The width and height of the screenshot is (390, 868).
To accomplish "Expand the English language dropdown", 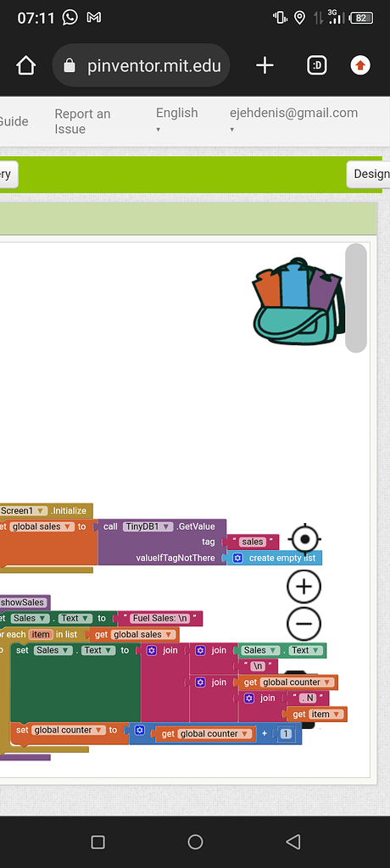I will [176, 120].
